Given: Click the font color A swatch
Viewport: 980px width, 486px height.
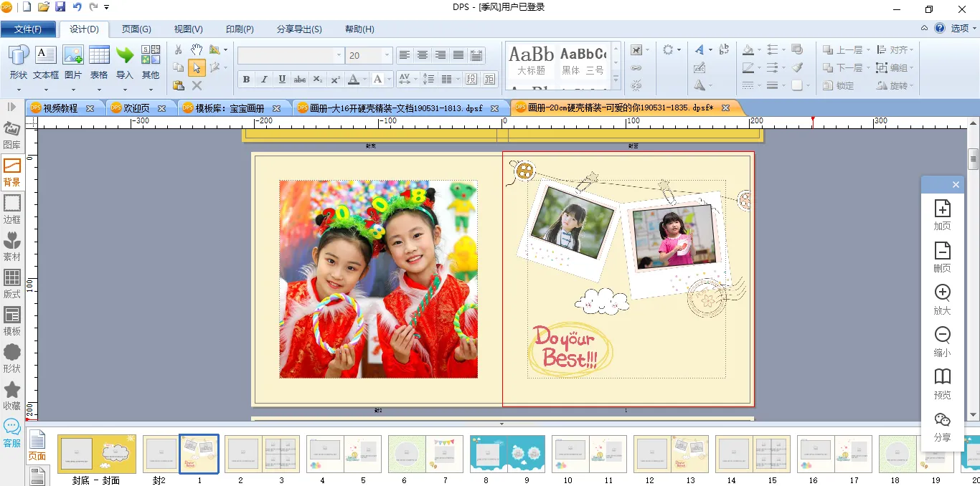Looking at the screenshot, I should 353,79.
